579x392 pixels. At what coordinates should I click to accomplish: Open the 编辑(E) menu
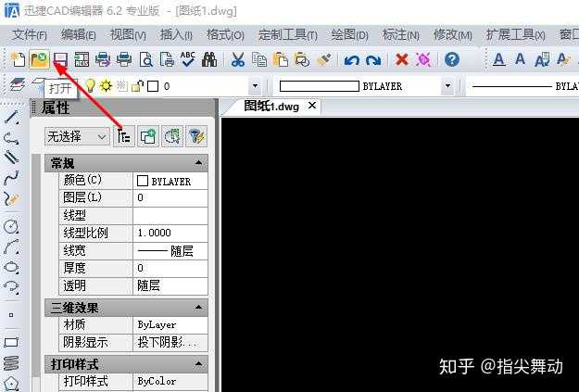pos(79,35)
